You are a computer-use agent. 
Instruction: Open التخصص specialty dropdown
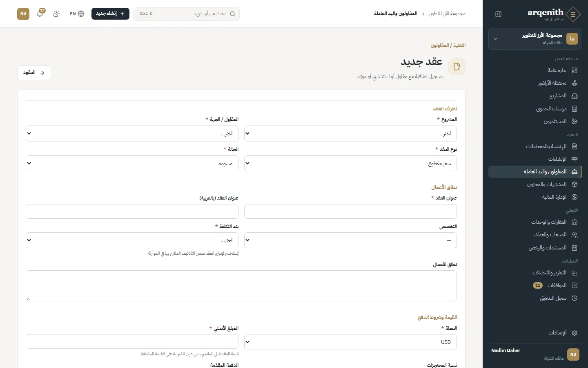350,240
